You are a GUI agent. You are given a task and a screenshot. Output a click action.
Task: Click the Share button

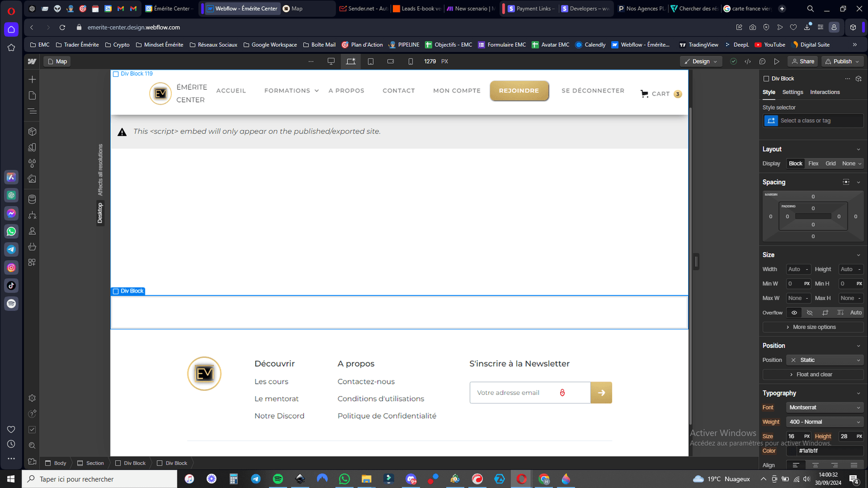(x=803, y=61)
